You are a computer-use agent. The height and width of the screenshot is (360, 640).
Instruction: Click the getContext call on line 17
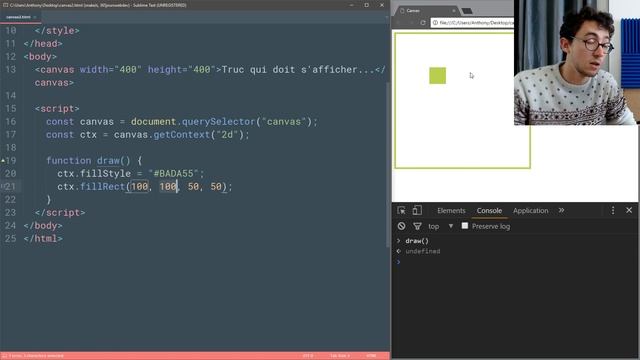point(182,135)
